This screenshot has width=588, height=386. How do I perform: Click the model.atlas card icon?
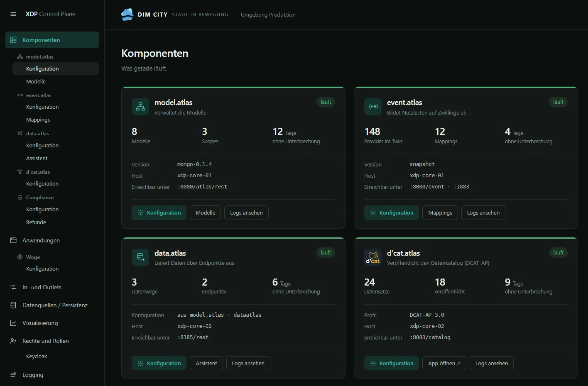point(140,107)
